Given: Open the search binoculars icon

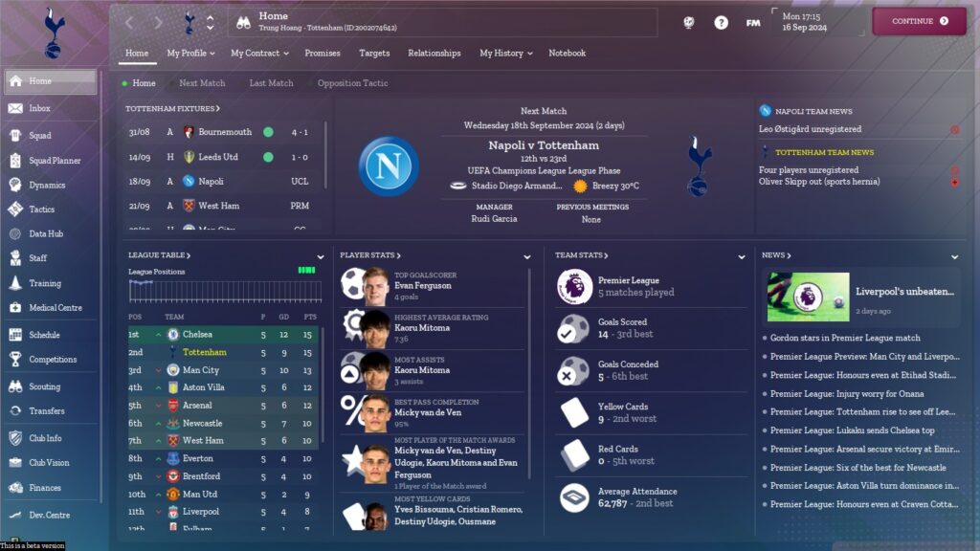Looking at the screenshot, I should click(x=243, y=23).
